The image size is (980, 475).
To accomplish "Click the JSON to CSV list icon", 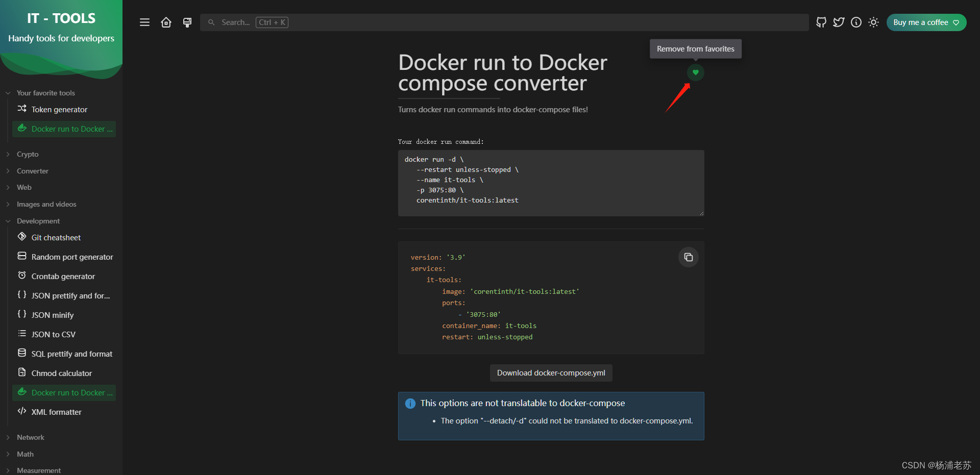I will click(x=22, y=334).
